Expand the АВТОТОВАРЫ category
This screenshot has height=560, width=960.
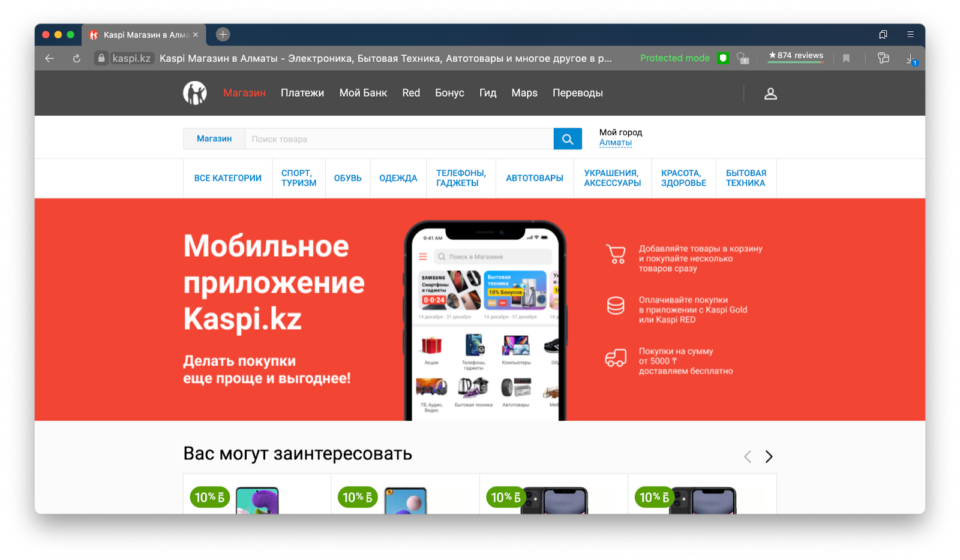coord(535,178)
